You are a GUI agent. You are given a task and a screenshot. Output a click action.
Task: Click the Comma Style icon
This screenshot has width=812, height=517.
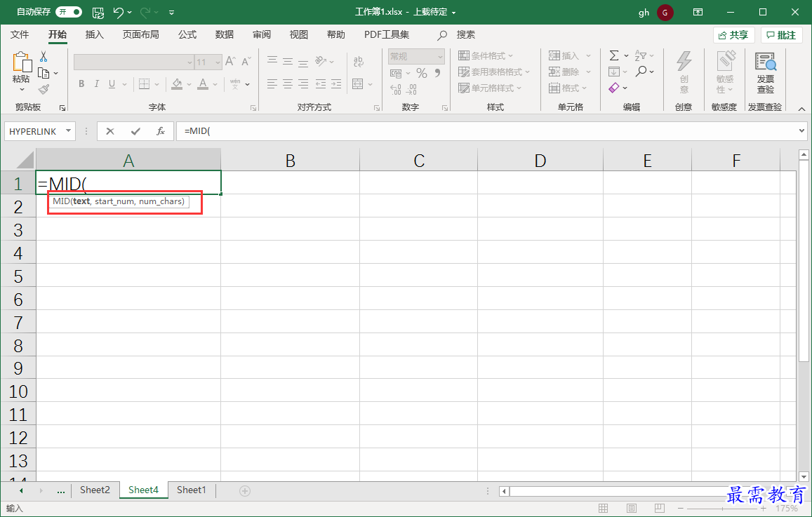point(438,74)
